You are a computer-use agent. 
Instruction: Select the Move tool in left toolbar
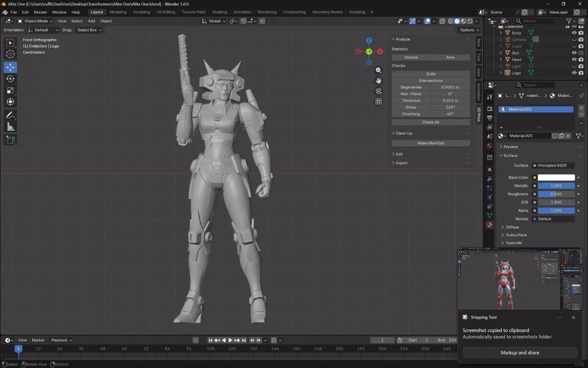point(10,67)
